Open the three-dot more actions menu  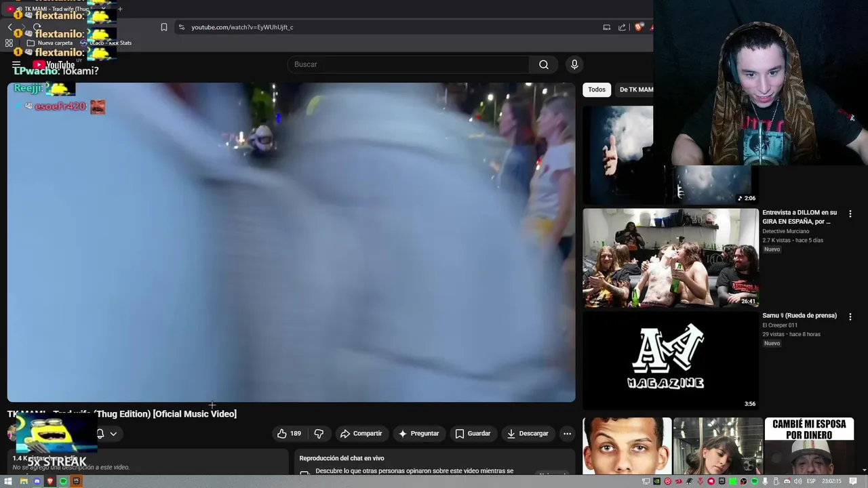click(x=567, y=433)
